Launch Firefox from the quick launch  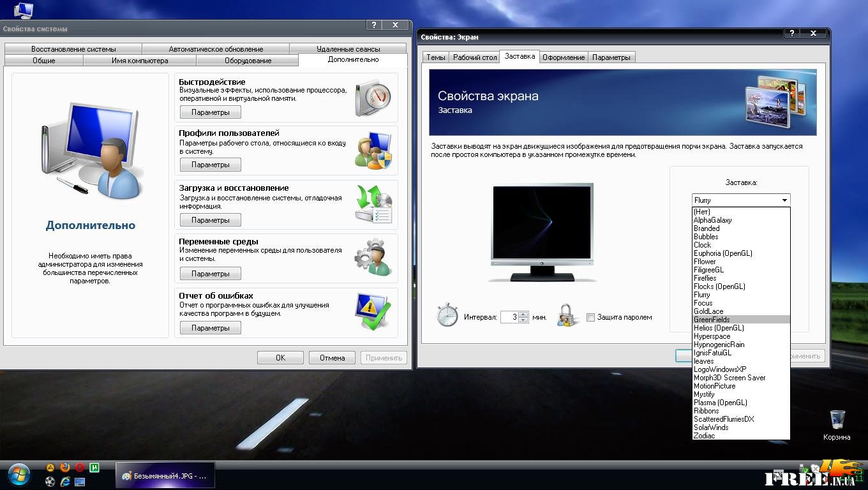(65, 468)
